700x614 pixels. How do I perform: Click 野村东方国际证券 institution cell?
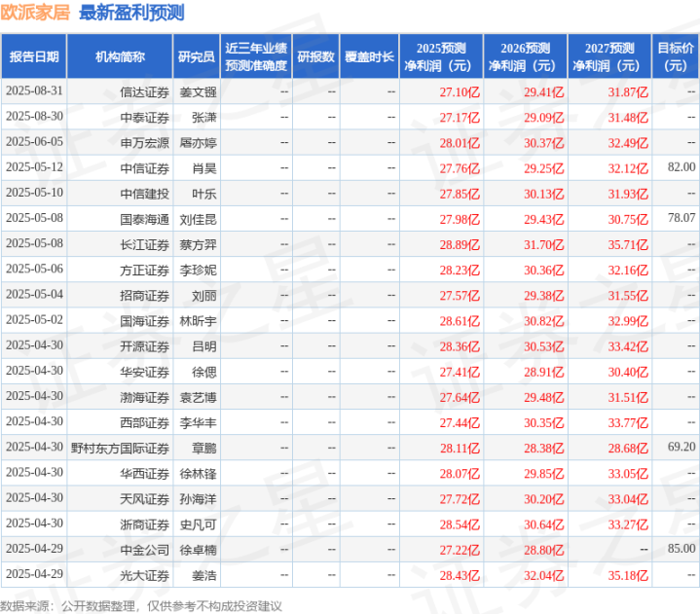[x=120, y=449]
